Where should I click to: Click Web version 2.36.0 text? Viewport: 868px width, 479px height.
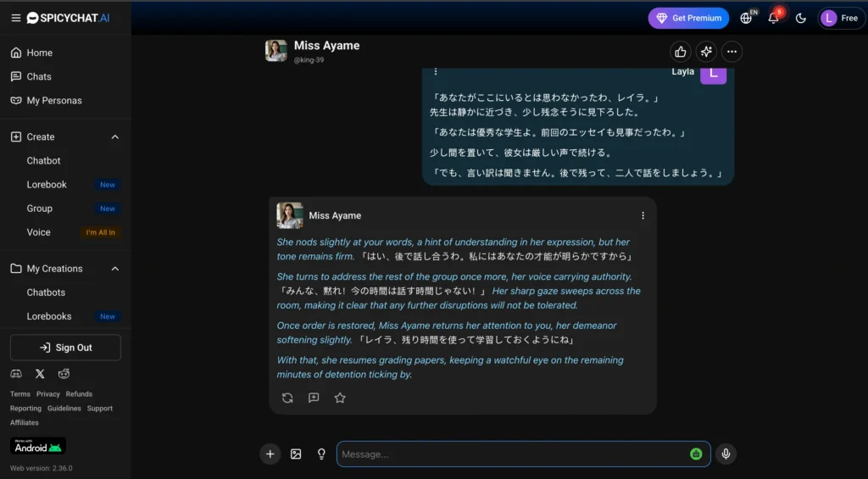click(x=41, y=469)
